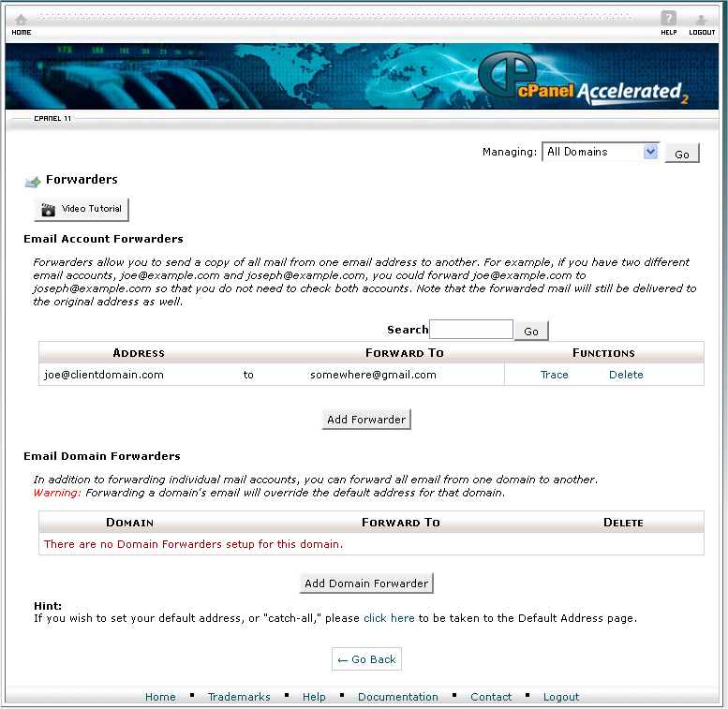
Task: Click the Add Forwarder button
Action: (x=366, y=420)
